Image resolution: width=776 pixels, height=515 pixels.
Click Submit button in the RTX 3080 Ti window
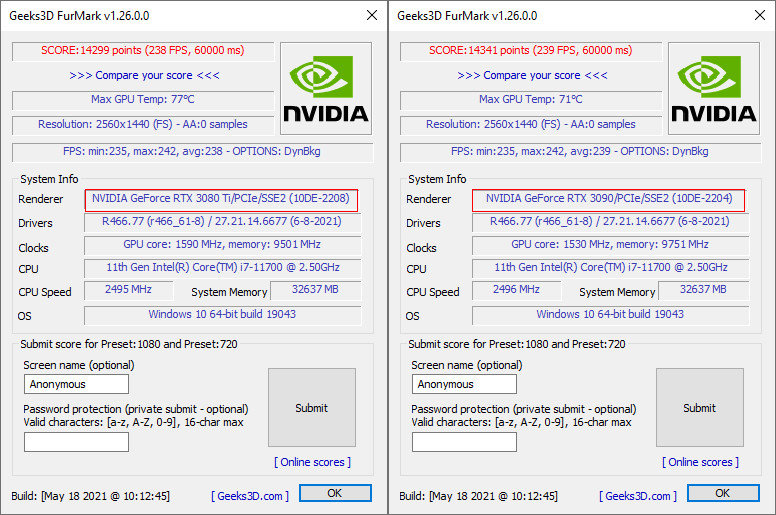point(312,408)
